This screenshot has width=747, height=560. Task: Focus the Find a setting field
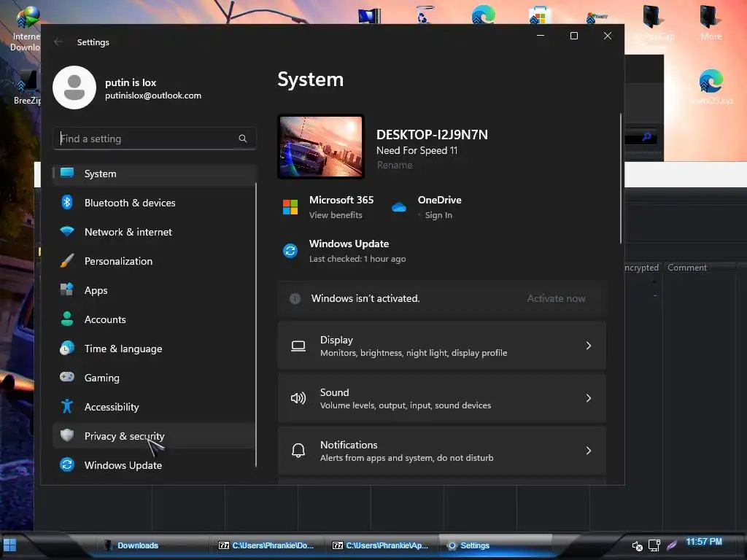click(155, 139)
